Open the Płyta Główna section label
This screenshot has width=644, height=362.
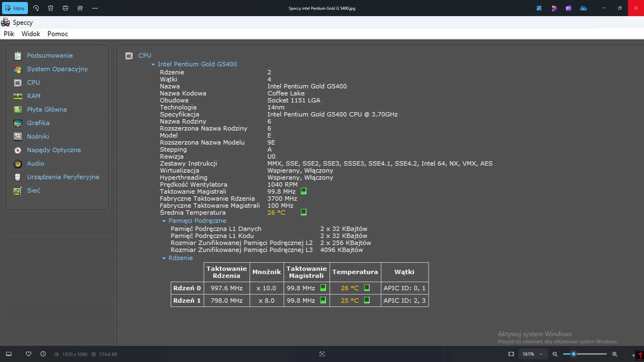coord(47,110)
